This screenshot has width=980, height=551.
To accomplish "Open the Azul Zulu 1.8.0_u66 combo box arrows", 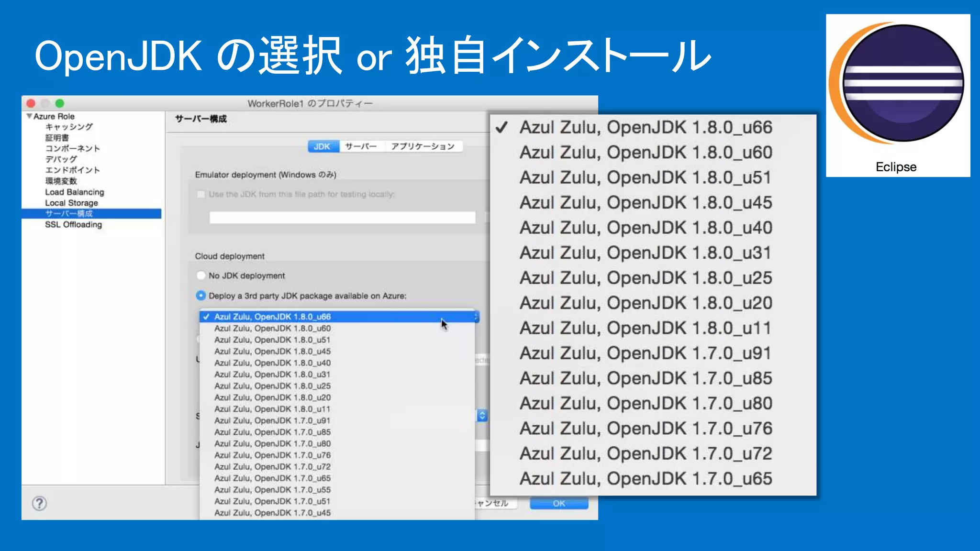I will (476, 317).
